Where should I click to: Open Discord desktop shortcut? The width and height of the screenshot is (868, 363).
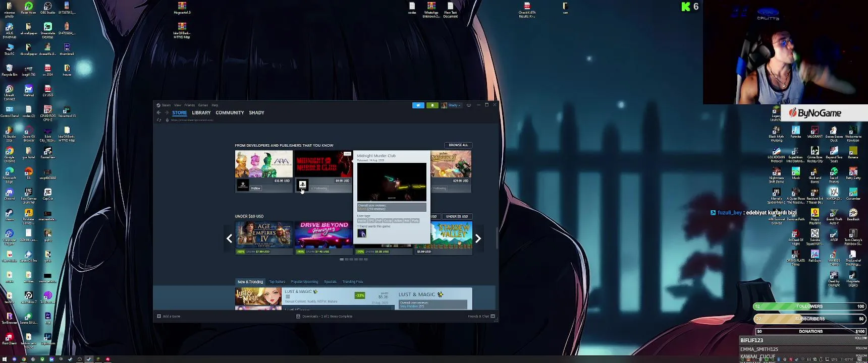click(10, 194)
